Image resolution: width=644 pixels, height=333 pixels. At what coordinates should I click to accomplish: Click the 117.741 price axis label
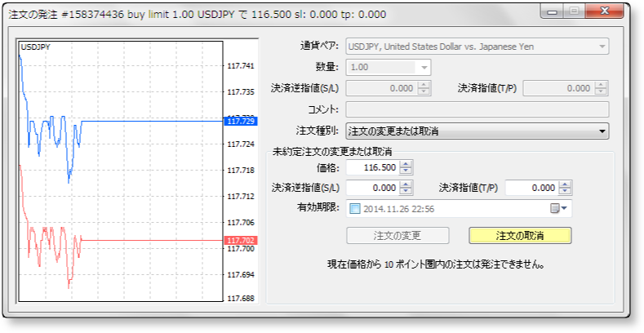[x=241, y=65]
